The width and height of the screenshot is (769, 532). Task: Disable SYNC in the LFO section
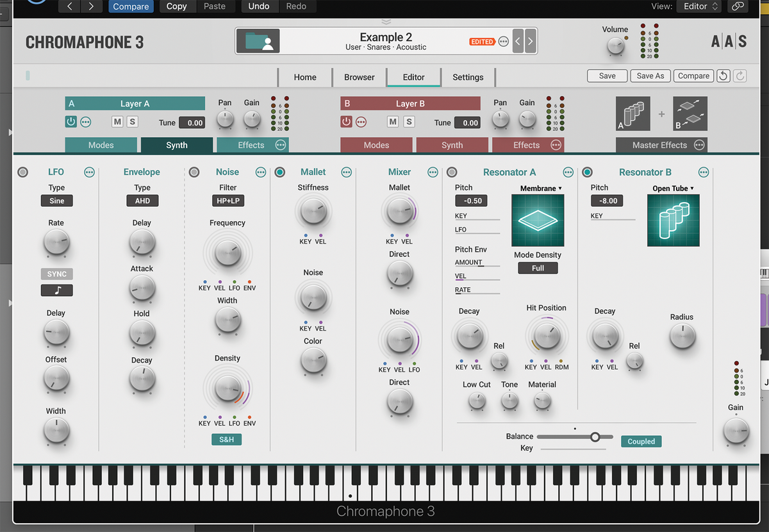pyautogui.click(x=56, y=274)
